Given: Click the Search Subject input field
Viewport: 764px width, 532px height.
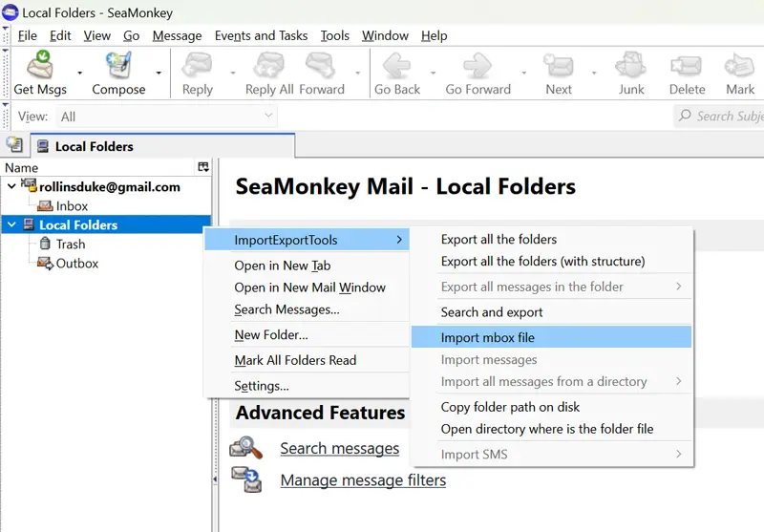Looking at the screenshot, I should pos(726,117).
